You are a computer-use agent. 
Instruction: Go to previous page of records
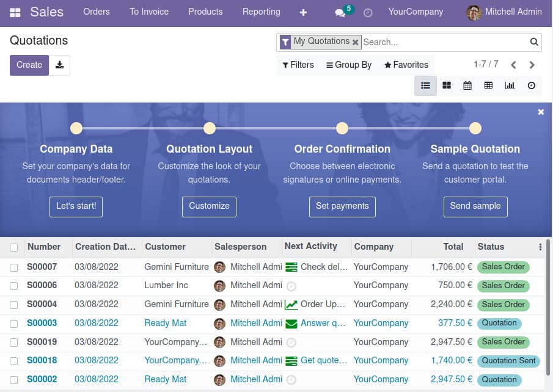point(513,65)
